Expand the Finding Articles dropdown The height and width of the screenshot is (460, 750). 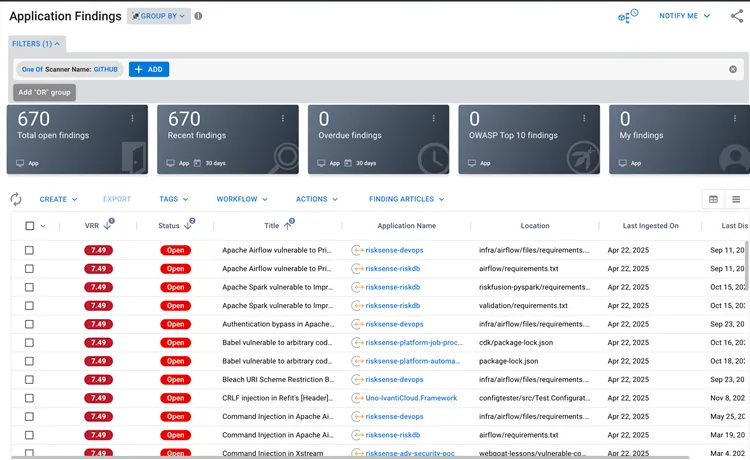pyautogui.click(x=407, y=199)
